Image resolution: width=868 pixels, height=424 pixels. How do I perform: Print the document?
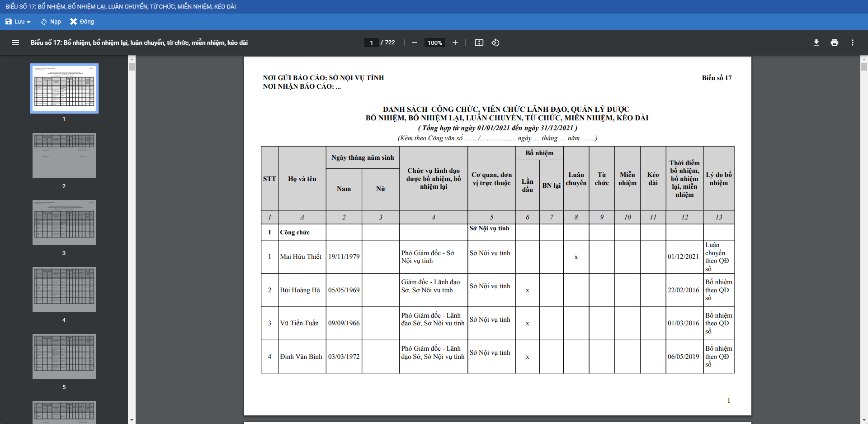[x=834, y=43]
